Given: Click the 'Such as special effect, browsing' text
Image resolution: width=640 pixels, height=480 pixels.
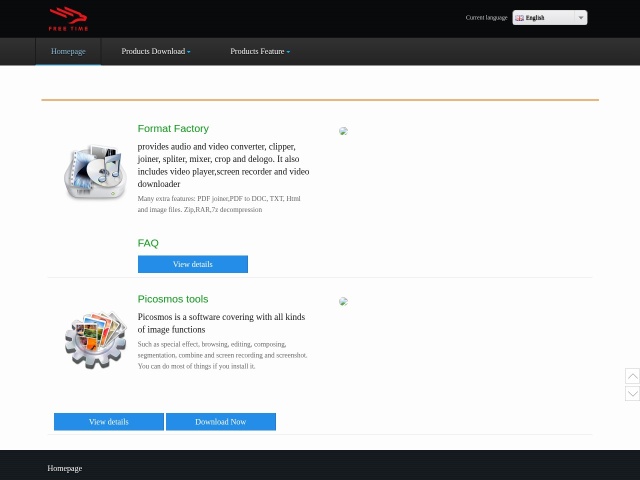Looking at the screenshot, I should pos(222,355).
